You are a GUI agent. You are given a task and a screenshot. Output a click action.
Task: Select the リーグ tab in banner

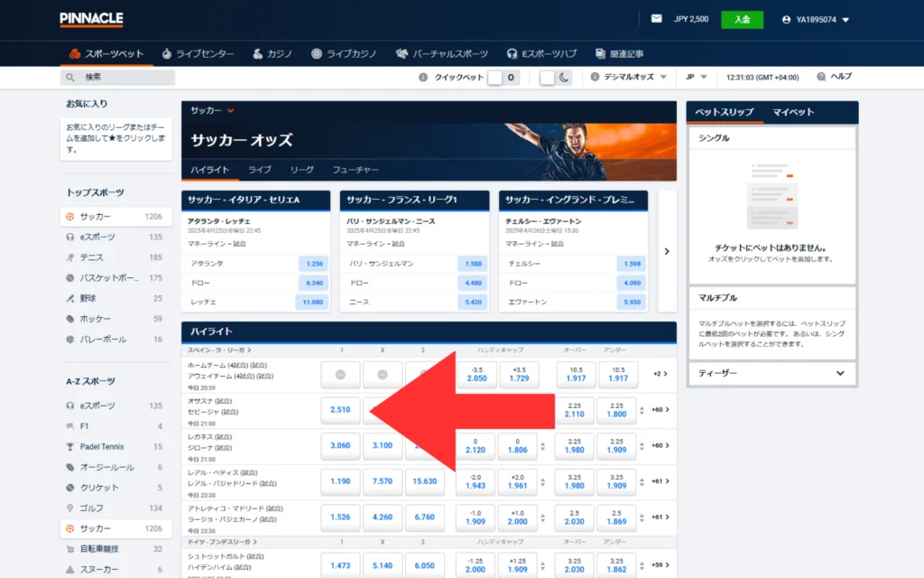point(301,170)
